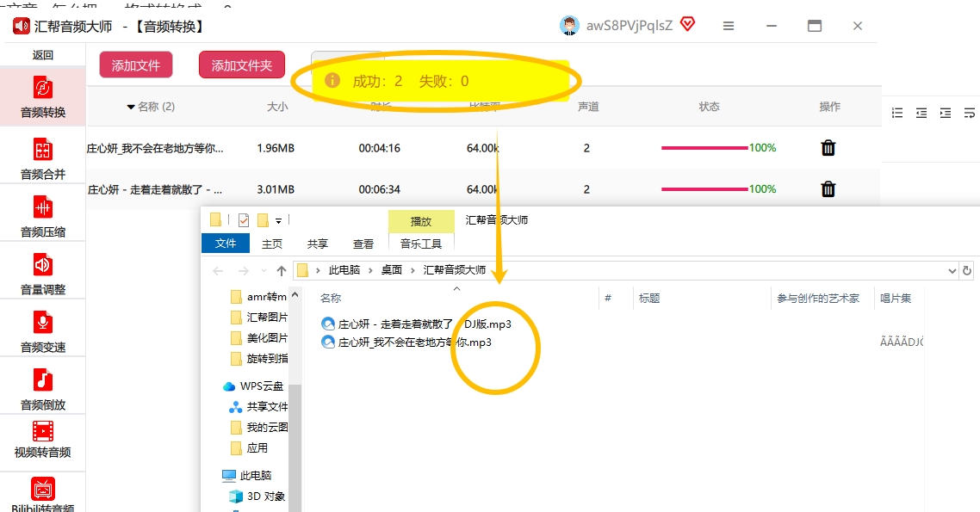Screen dimensions: 980x512
Task: Click the 添加文件 button
Action: 135,65
